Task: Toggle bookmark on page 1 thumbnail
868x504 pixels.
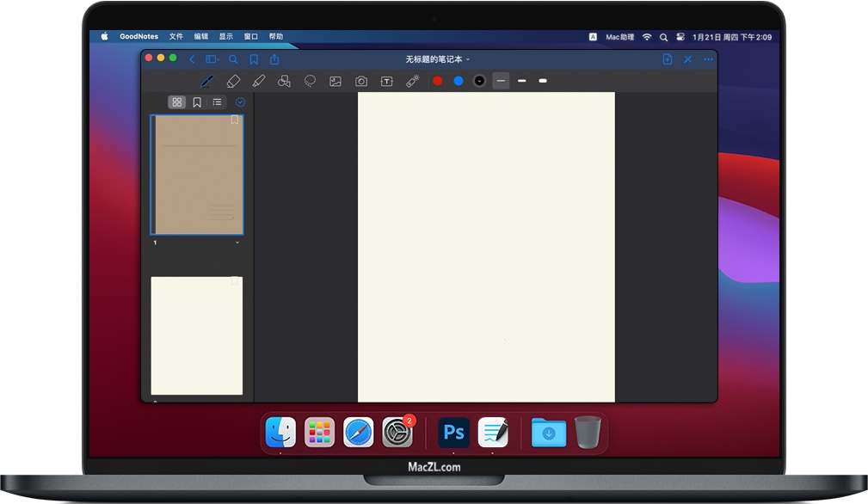Action: pos(235,120)
